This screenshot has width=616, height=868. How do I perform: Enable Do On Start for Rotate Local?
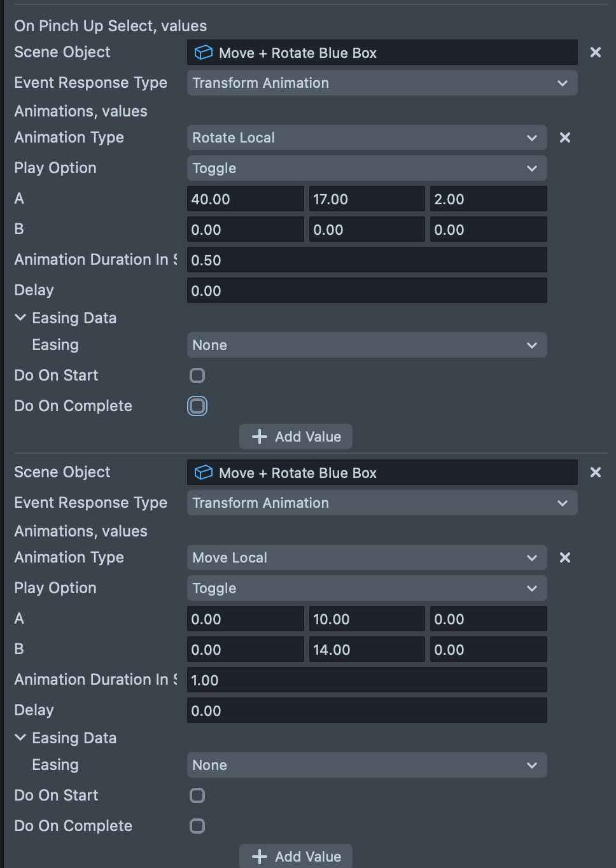coord(197,375)
